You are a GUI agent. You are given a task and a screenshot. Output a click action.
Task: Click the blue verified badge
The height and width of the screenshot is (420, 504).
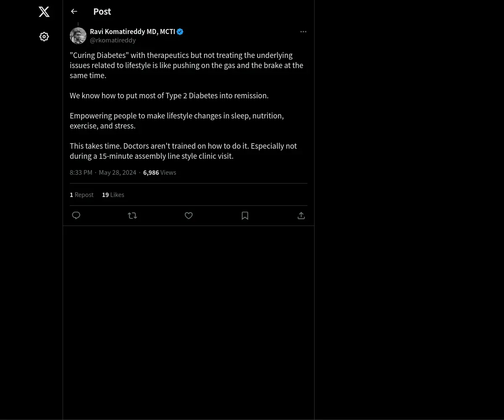coord(180,31)
